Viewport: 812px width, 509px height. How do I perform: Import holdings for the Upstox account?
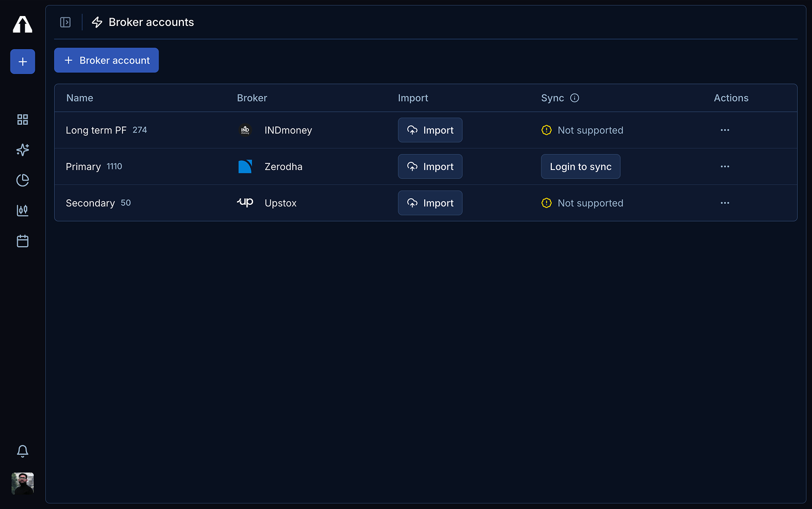[430, 203]
